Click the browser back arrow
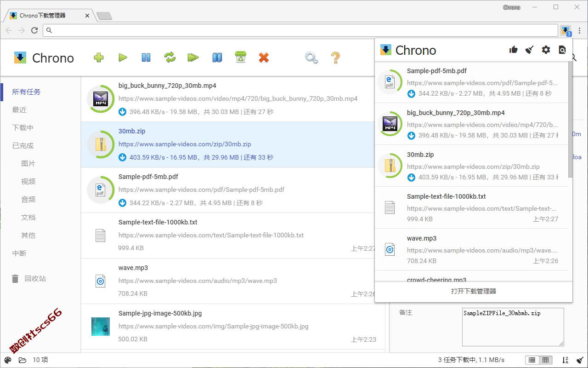588x368 pixels. pos(9,30)
